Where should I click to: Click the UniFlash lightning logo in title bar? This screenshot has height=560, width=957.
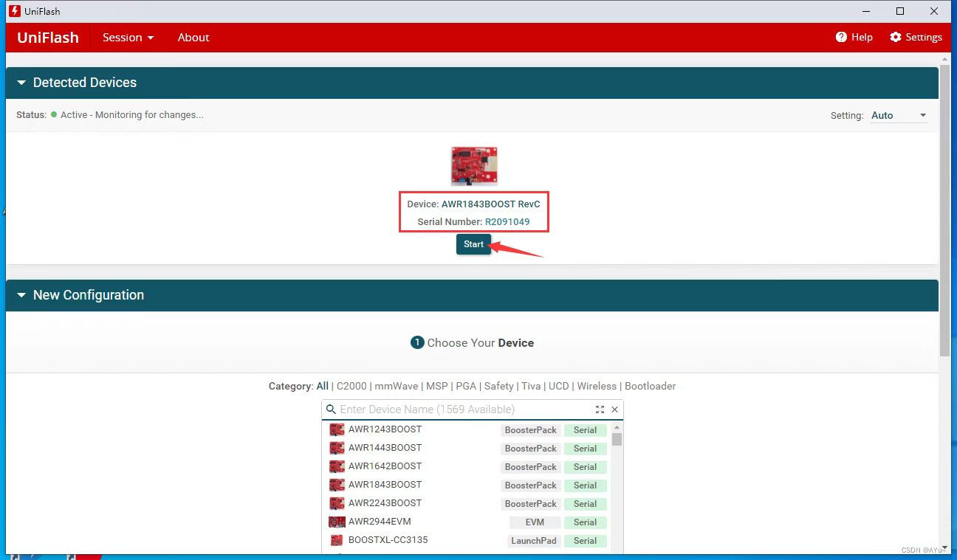pyautogui.click(x=14, y=11)
